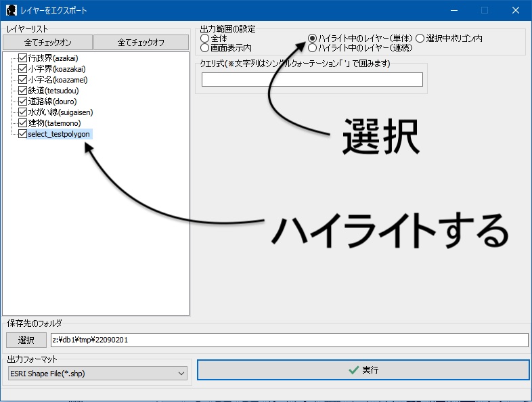Toggle the 鉄道(tetsudou) layer checkbox
The width and height of the screenshot is (532, 402).
22,91
